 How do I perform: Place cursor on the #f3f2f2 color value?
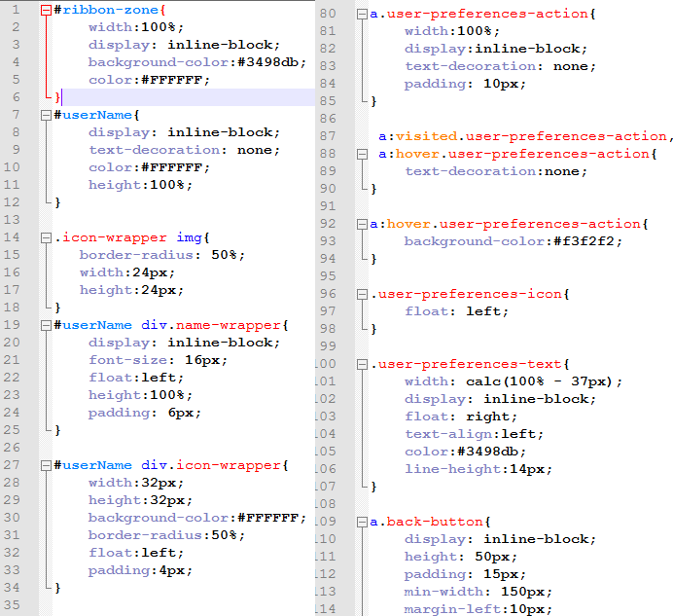591,242
